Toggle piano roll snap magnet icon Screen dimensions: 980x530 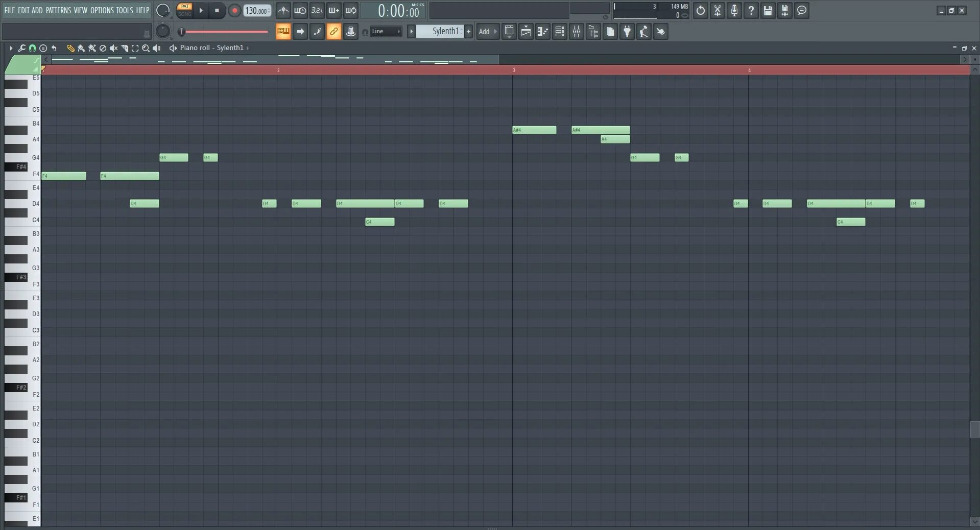click(x=32, y=48)
